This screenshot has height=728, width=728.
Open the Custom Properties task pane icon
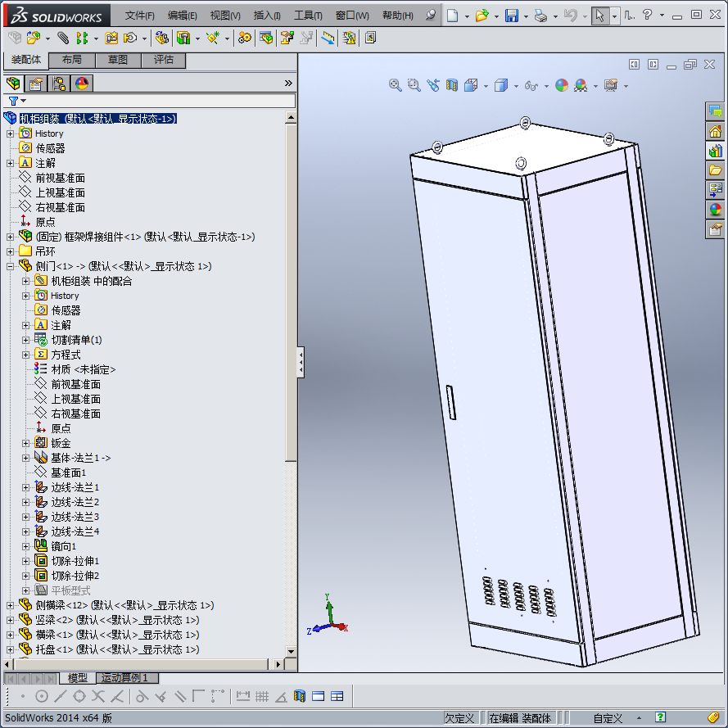[716, 229]
